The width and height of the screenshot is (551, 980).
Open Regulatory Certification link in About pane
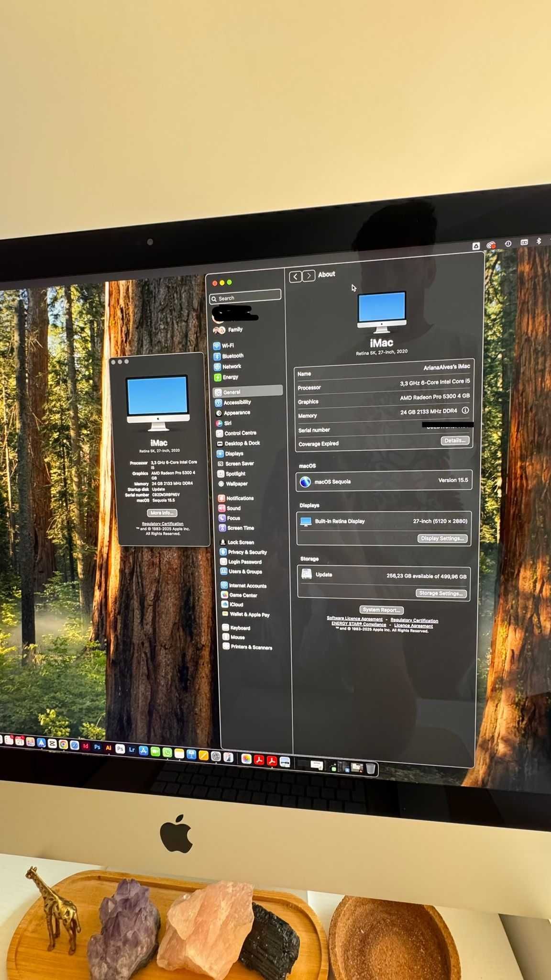click(x=414, y=621)
